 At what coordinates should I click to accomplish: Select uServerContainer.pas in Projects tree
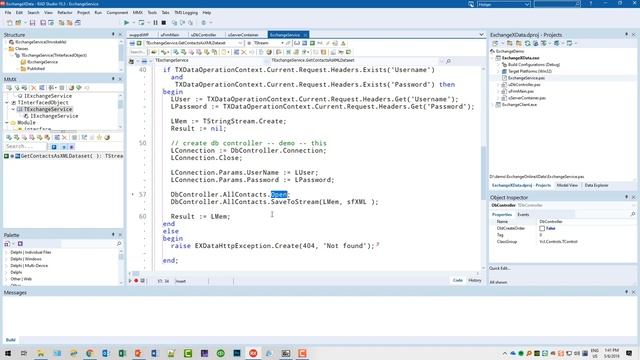point(527,98)
